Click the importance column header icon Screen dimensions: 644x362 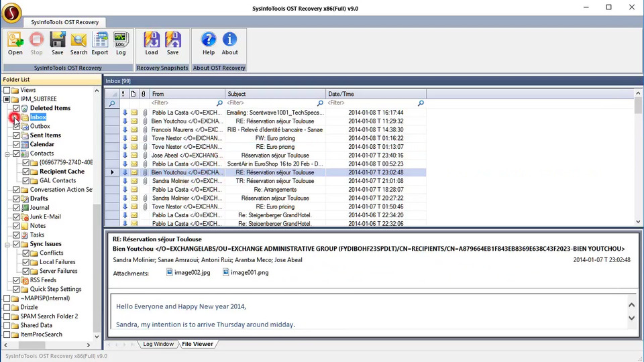coord(123,94)
